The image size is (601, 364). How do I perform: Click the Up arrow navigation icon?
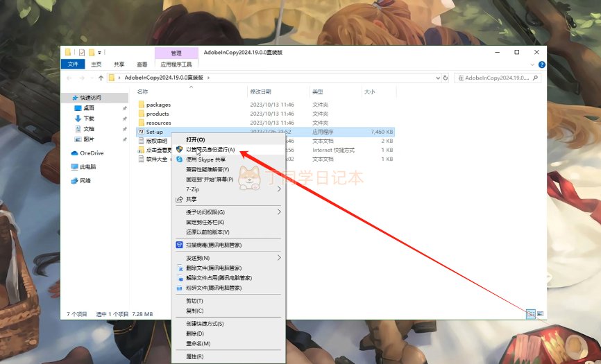(x=101, y=78)
